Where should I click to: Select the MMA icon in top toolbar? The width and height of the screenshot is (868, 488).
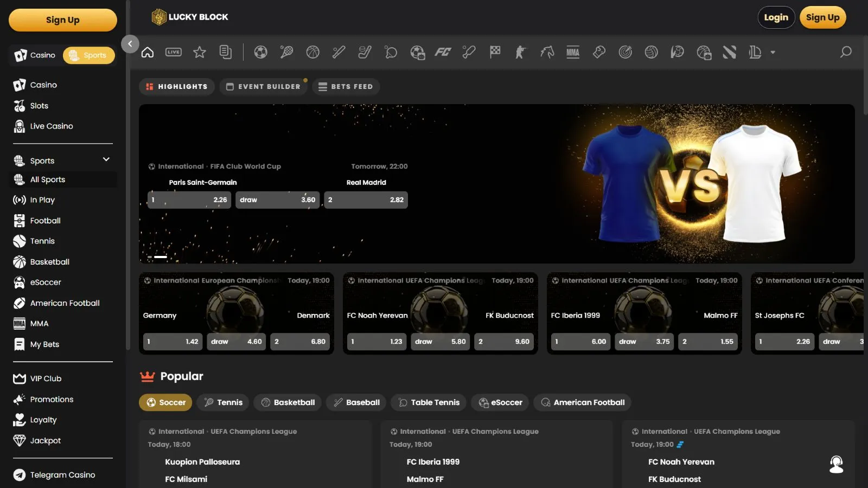[573, 52]
